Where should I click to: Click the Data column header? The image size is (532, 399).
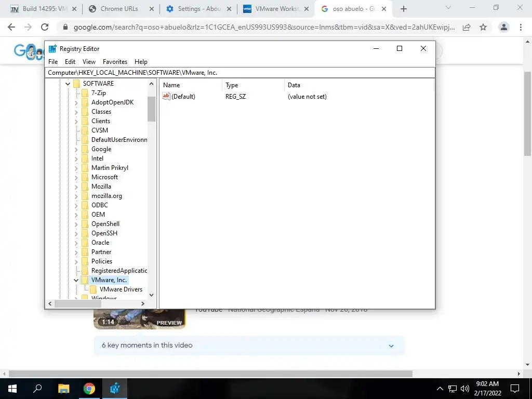click(359, 85)
